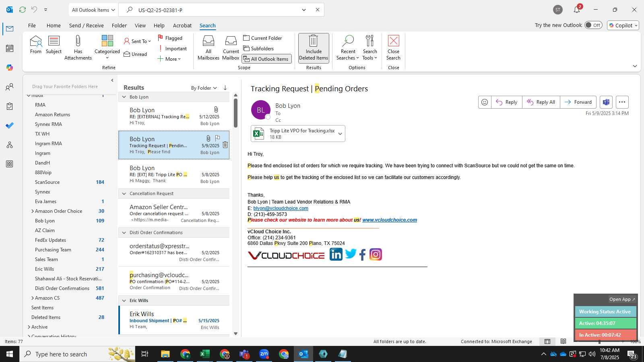The width and height of the screenshot is (644, 362).
Task: Open the more actions ellipsis button
Action: pos(622,102)
